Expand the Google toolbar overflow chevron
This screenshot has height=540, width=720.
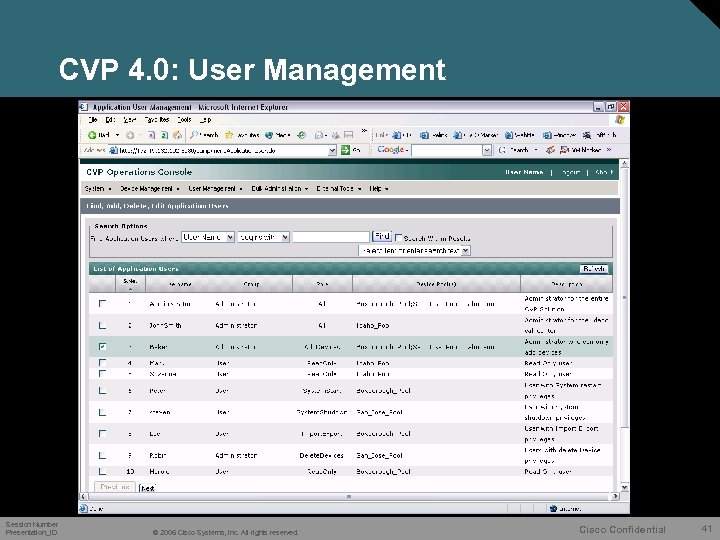click(x=609, y=150)
